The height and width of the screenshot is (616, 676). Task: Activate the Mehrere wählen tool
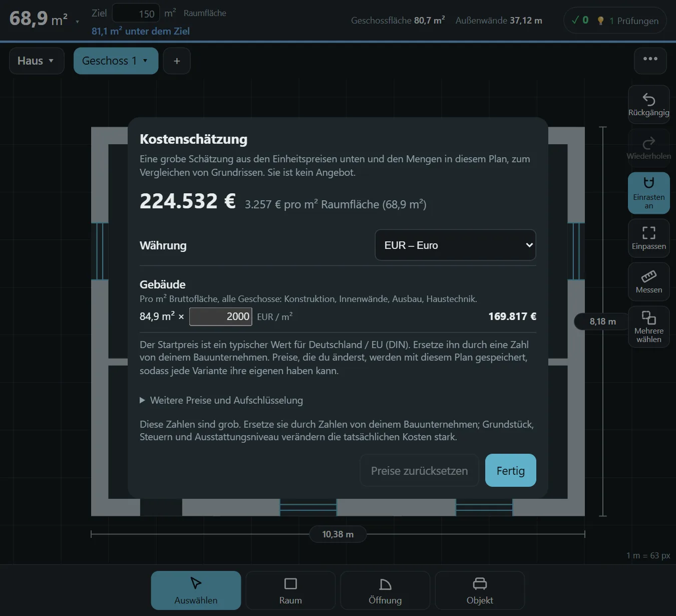tap(648, 327)
